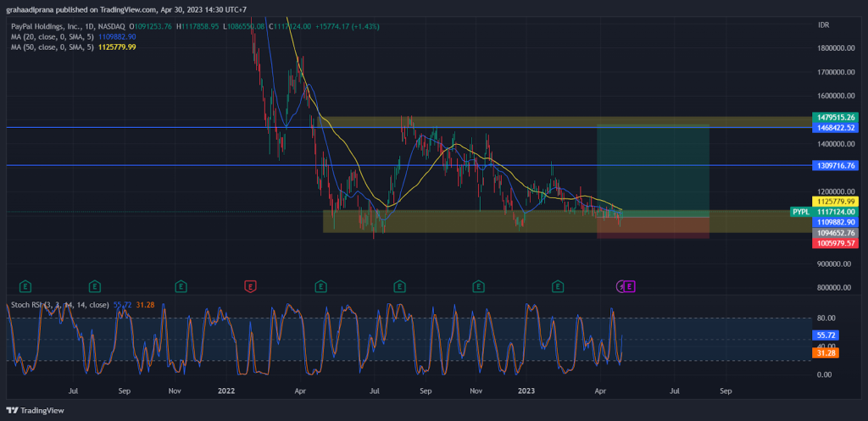Click the 0.00 level on Stoch RSI axis
The width and height of the screenshot is (868, 421).
[x=825, y=374]
